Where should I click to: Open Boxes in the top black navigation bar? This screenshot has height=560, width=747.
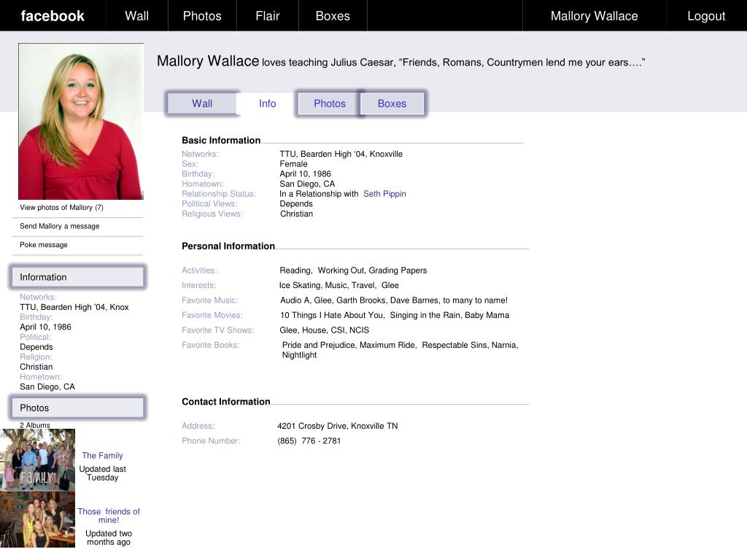[333, 16]
